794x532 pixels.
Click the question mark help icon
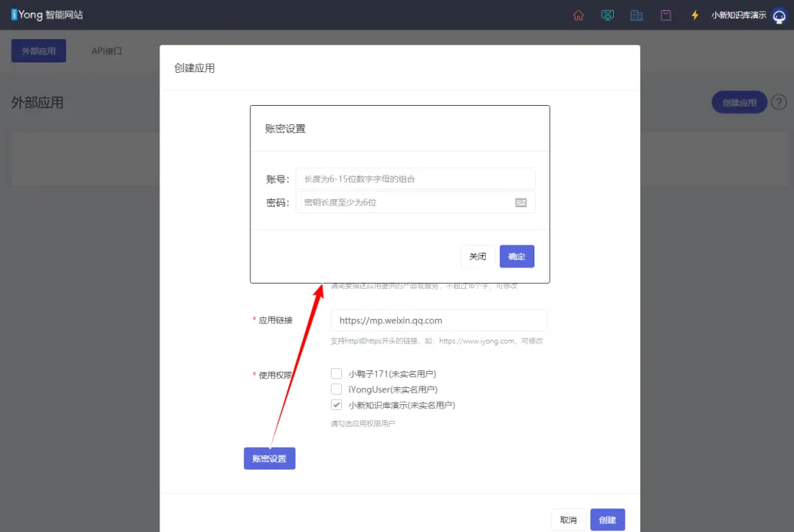click(x=779, y=102)
